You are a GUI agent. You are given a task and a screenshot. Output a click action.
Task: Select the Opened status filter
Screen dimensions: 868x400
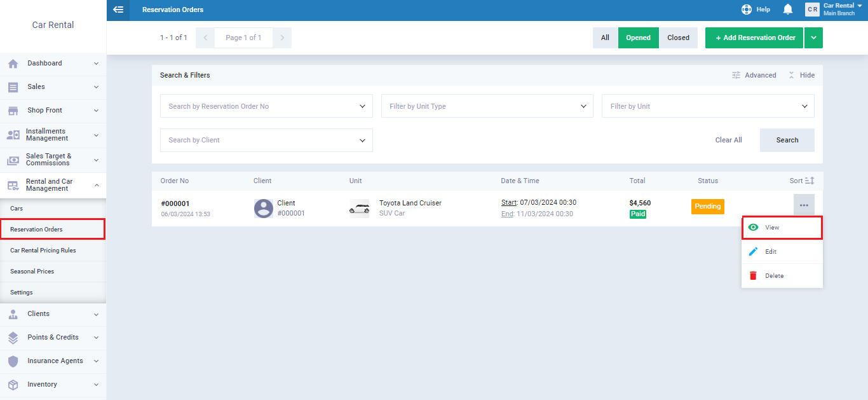tap(638, 38)
